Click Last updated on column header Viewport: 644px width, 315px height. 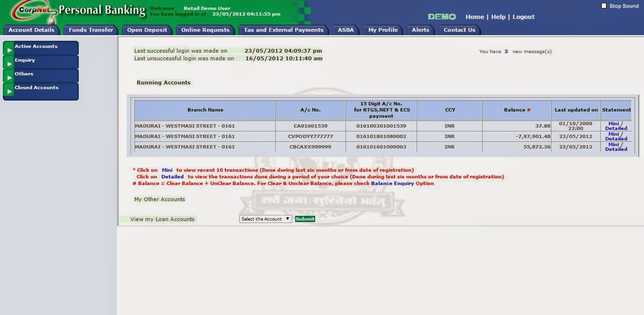(576, 110)
